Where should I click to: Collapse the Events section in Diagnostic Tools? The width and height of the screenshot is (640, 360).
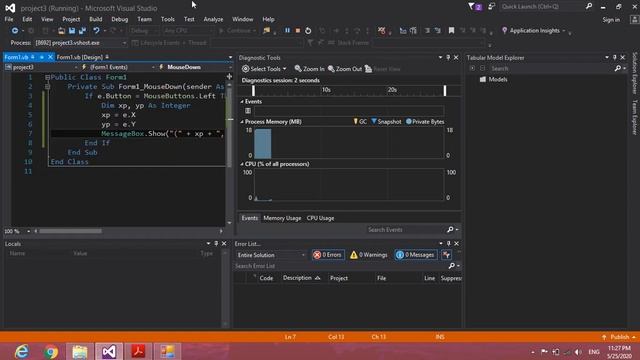242,102
